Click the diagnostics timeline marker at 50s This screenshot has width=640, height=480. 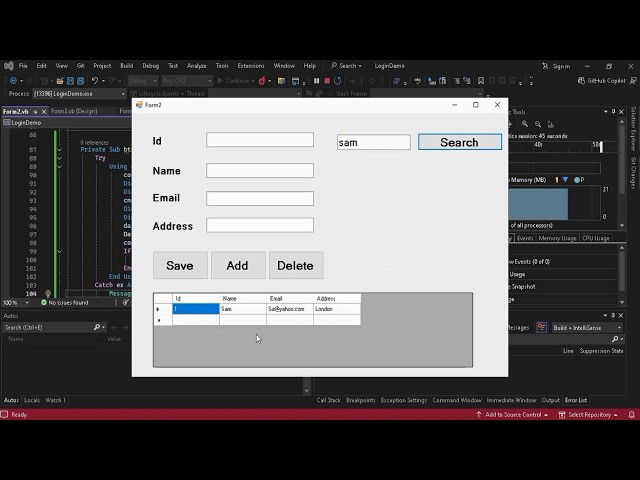[x=601, y=147]
